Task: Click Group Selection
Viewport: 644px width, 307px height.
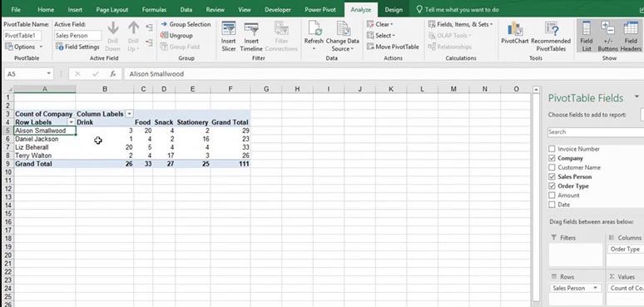Action: click(x=186, y=24)
